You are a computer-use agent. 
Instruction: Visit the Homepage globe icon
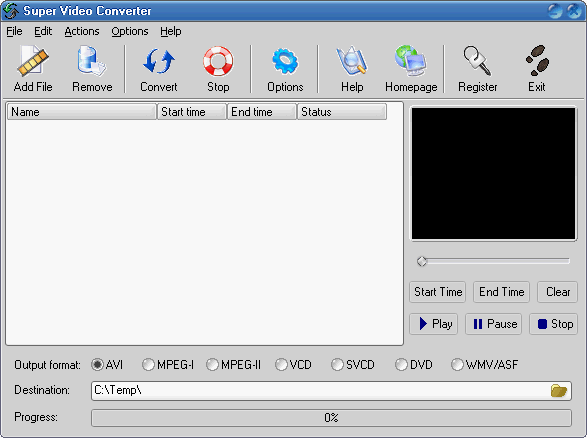pos(411,61)
